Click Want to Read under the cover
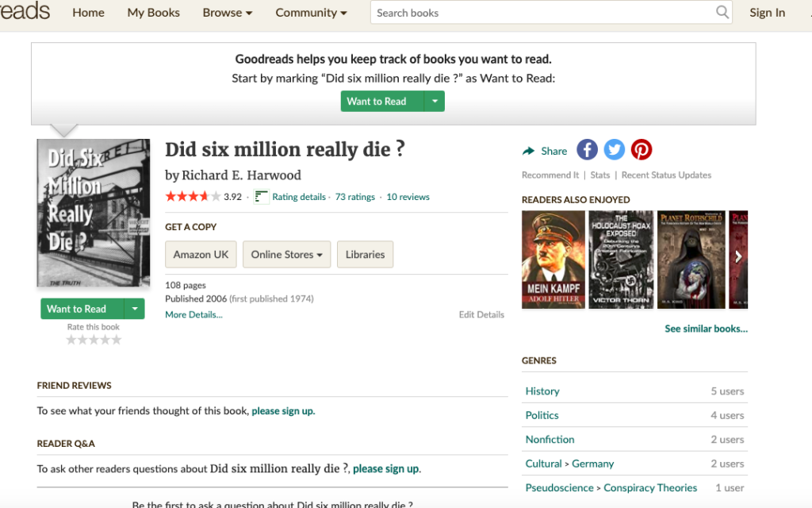Viewport: 812px width, 508px height. tap(82, 309)
